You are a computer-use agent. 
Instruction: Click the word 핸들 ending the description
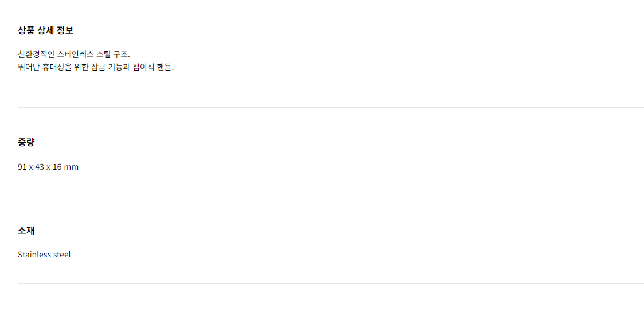click(x=164, y=67)
